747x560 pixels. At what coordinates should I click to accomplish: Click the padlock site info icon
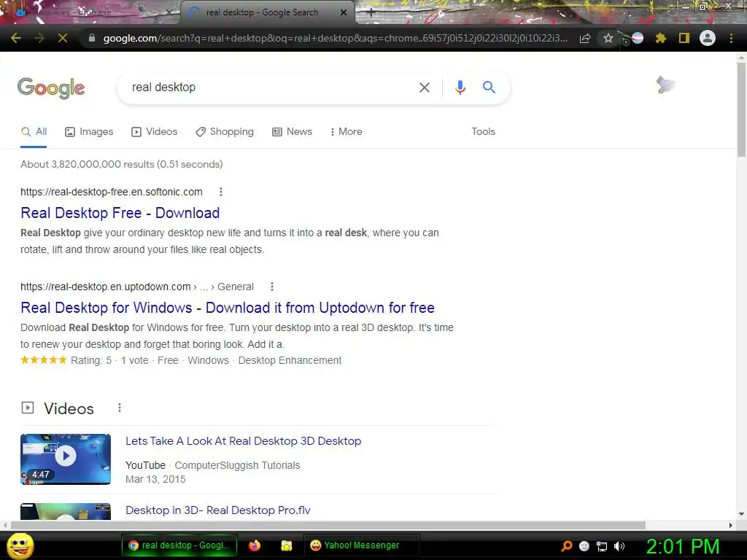point(92,38)
